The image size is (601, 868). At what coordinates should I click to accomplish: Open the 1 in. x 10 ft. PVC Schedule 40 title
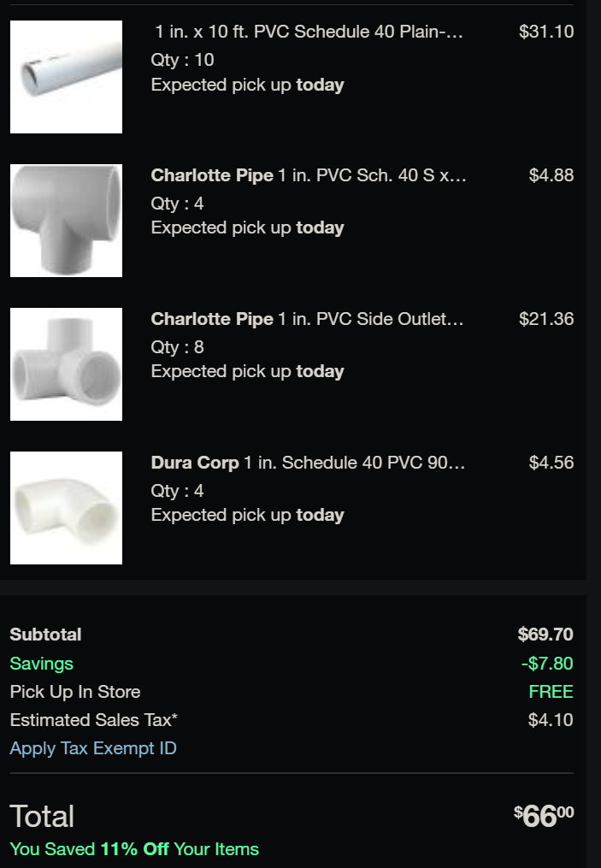[x=309, y=32]
